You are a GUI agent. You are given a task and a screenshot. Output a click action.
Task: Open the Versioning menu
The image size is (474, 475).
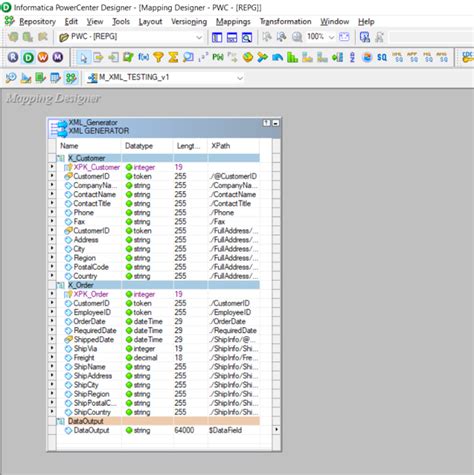click(x=189, y=22)
